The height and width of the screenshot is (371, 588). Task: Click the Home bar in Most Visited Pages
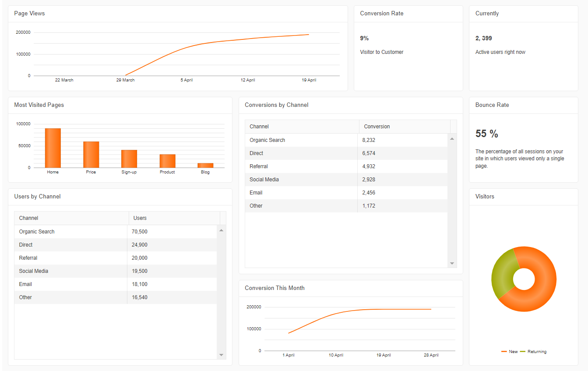pyautogui.click(x=53, y=147)
